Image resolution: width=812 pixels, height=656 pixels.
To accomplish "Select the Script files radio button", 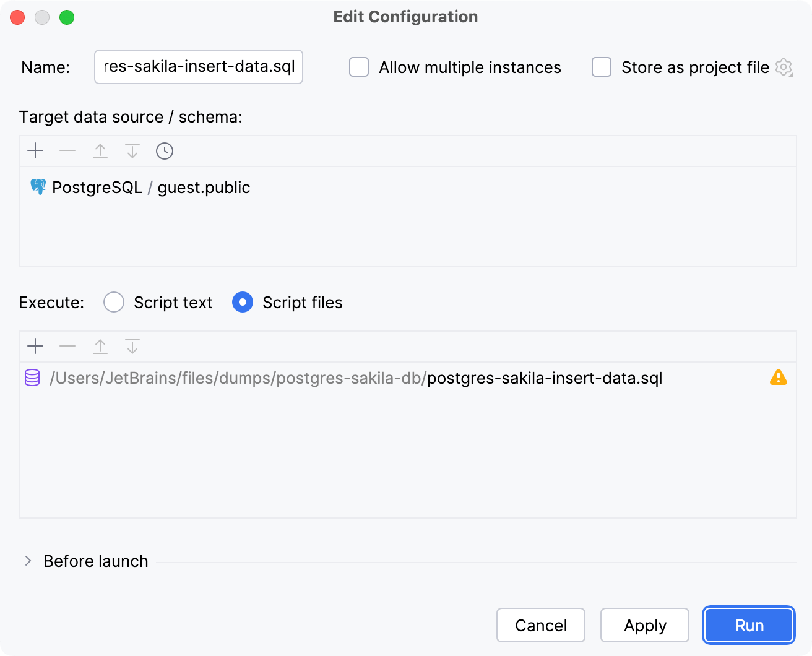I will click(x=243, y=302).
